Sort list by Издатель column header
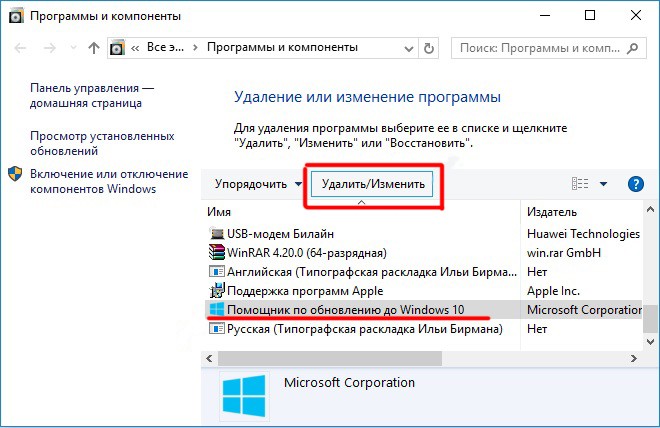The width and height of the screenshot is (660, 428). pyautogui.click(x=551, y=212)
